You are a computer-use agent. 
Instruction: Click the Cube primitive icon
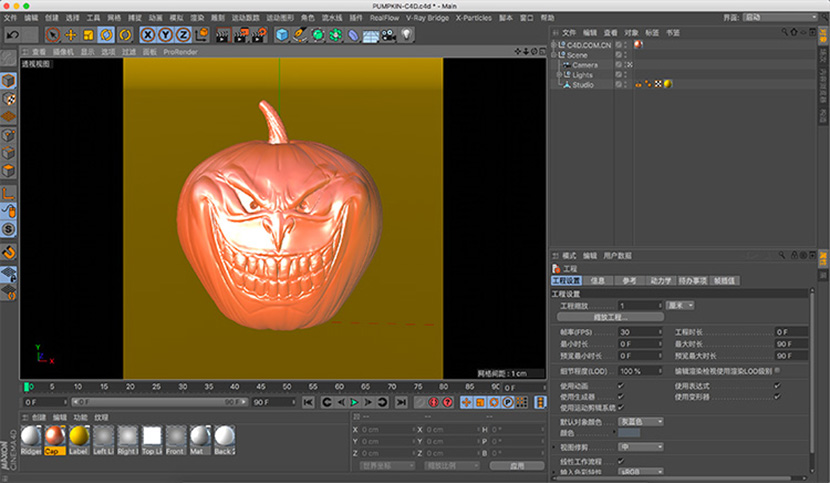point(282,35)
